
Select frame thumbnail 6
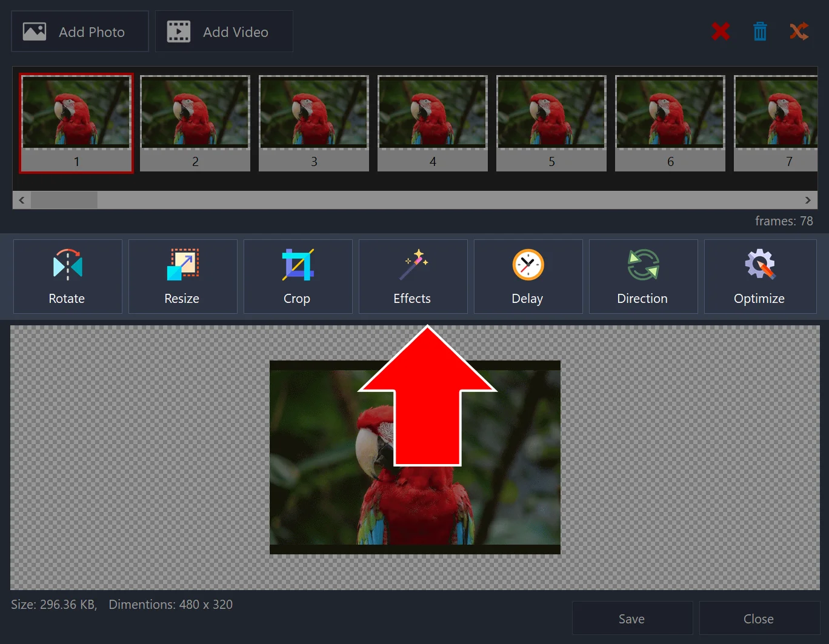670,124
